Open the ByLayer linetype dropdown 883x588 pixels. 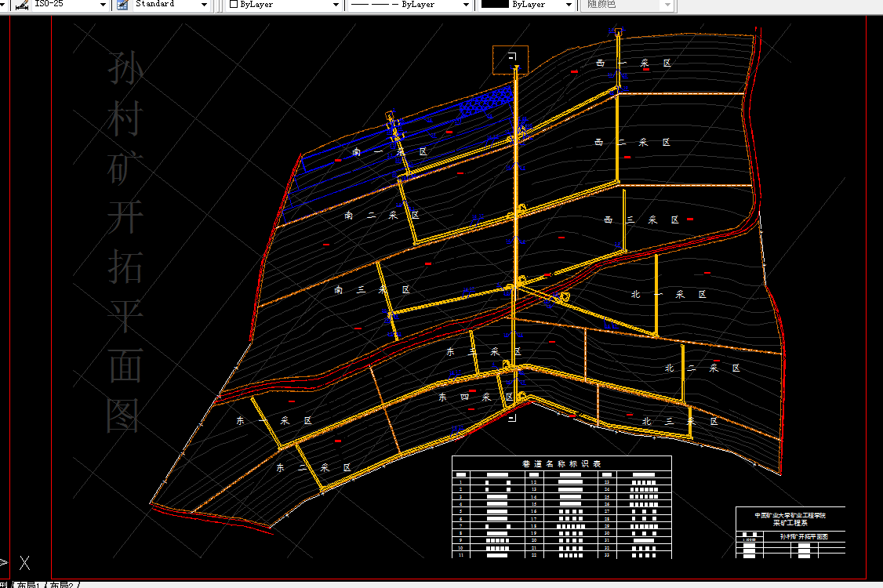coord(466,5)
